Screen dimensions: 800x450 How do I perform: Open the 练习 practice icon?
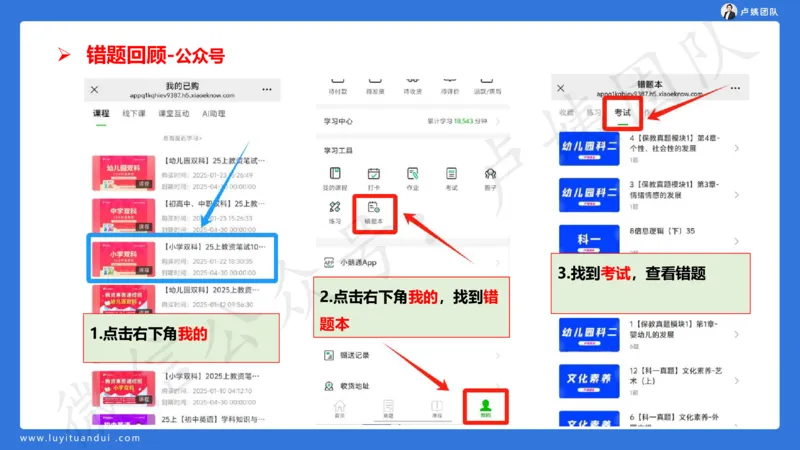335,207
